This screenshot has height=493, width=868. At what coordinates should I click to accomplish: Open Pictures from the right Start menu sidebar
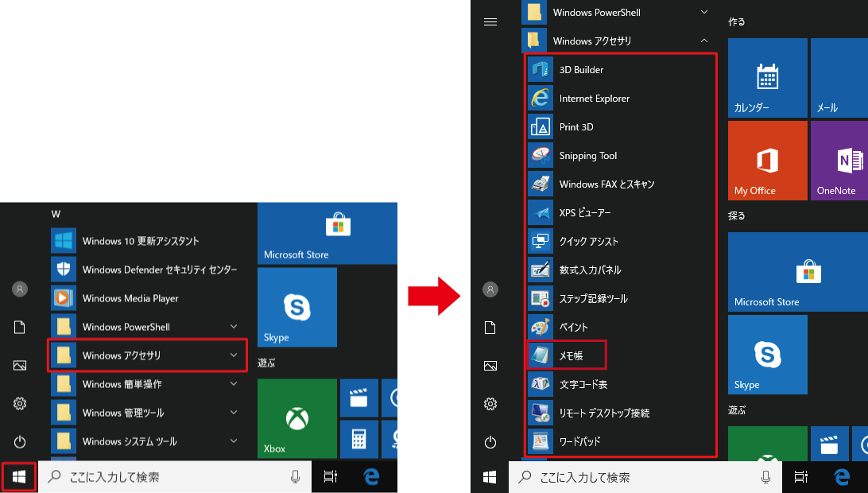click(x=490, y=366)
